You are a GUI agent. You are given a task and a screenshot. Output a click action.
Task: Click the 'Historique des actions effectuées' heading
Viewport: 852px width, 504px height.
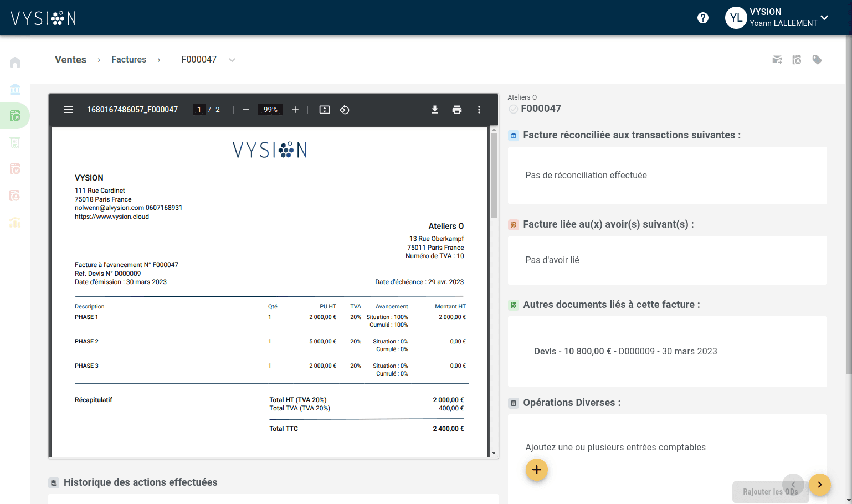[x=141, y=482]
